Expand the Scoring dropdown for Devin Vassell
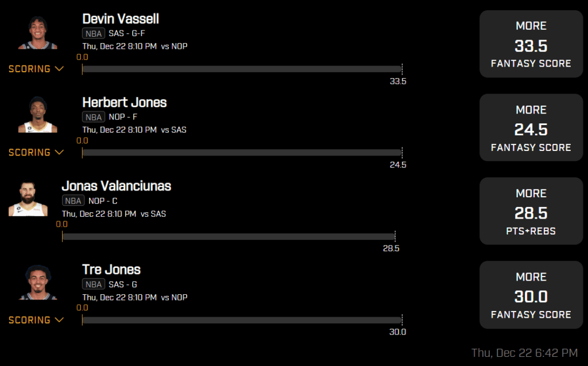Viewport: 588px width, 366px height. click(x=36, y=69)
